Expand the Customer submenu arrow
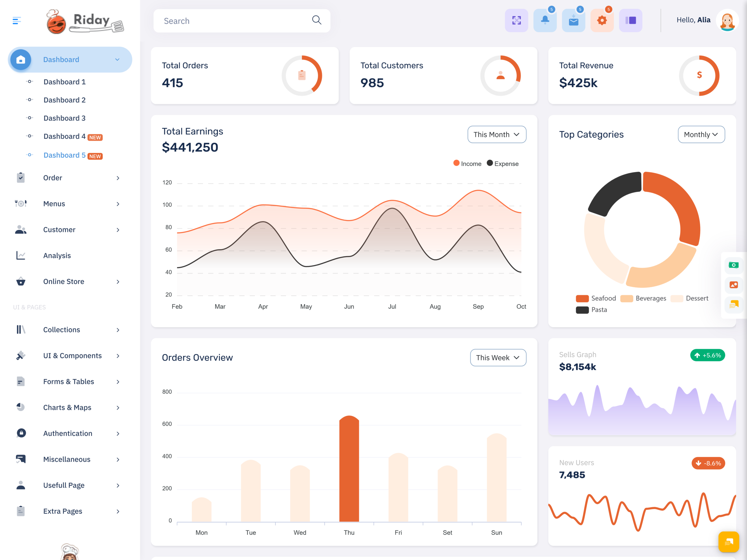Image resolution: width=747 pixels, height=560 pixels. tap(118, 230)
